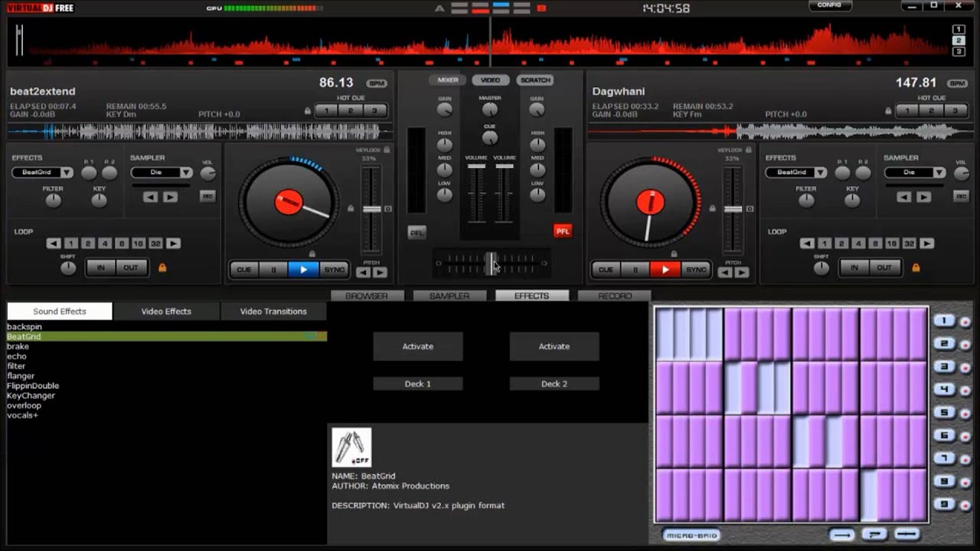980x551 pixels.
Task: Open the BROWSER tab
Action: pos(367,295)
